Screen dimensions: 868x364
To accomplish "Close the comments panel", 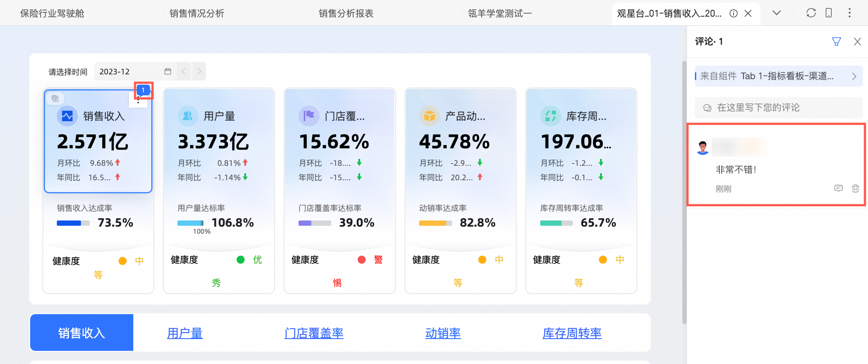I will click(x=858, y=42).
